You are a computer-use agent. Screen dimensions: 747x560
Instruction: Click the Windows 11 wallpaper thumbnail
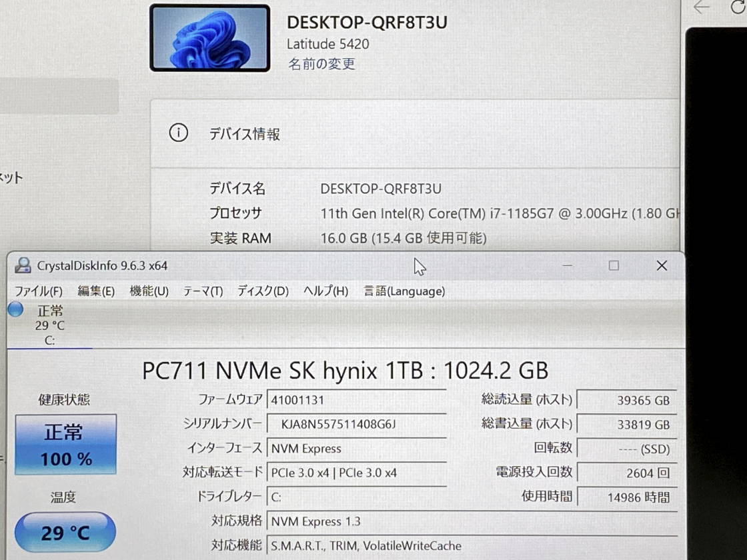[209, 38]
